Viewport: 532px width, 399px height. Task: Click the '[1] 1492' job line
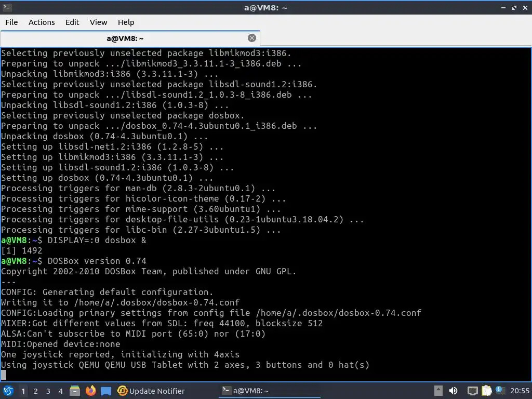click(22, 251)
